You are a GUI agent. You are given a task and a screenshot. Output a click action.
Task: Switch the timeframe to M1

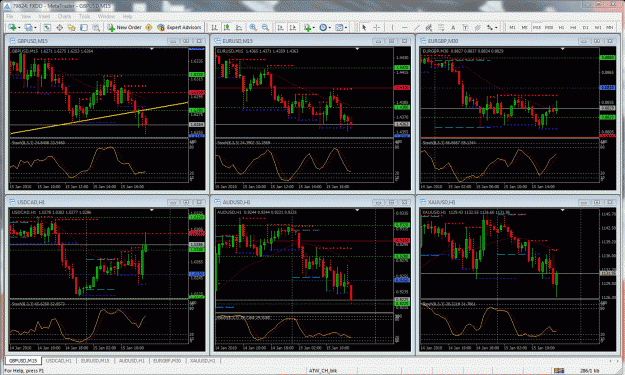pyautogui.click(x=512, y=27)
